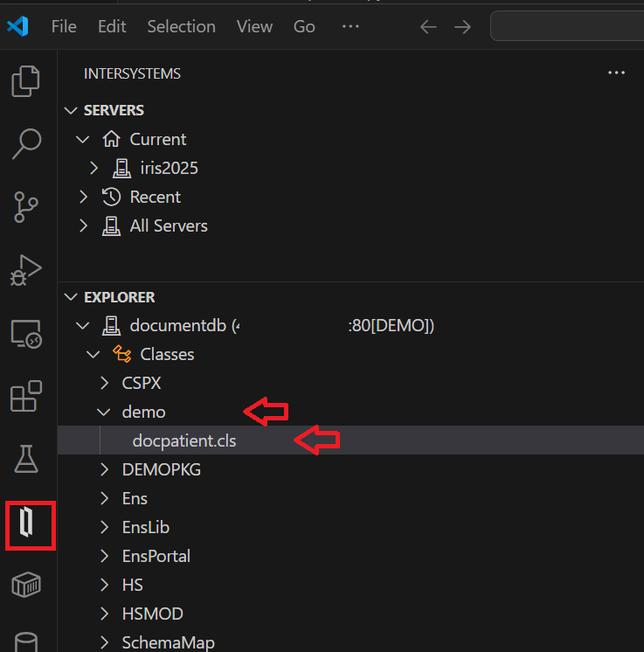Open the Containers view icon
The image size is (644, 652).
pos(26,585)
